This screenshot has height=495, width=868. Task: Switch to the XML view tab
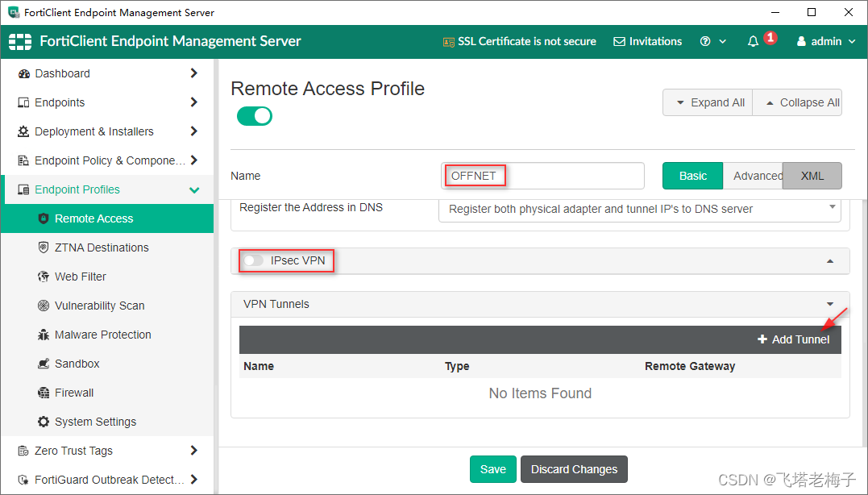[x=812, y=176]
